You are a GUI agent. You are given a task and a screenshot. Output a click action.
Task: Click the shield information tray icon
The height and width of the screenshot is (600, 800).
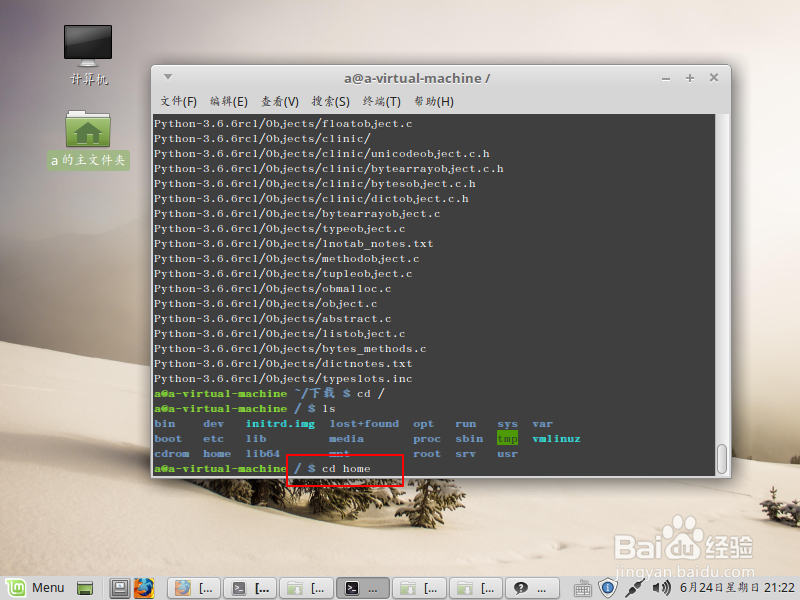tap(608, 588)
